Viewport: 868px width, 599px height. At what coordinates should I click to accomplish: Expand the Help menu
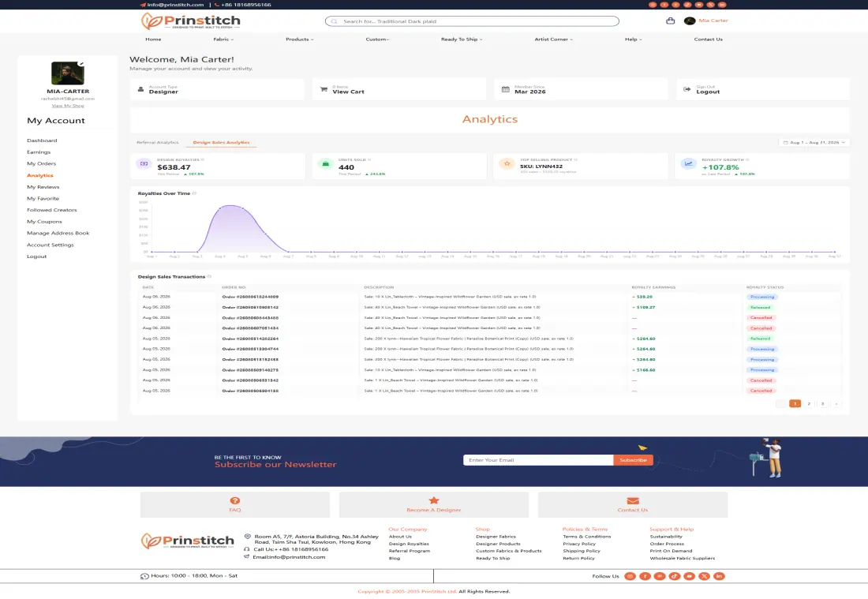click(x=634, y=39)
